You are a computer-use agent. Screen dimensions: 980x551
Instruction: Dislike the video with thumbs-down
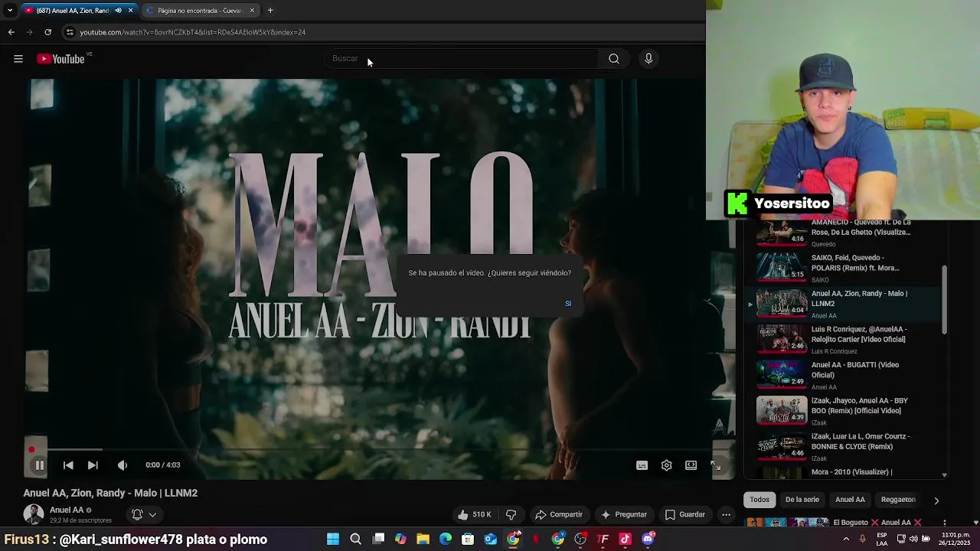point(511,515)
